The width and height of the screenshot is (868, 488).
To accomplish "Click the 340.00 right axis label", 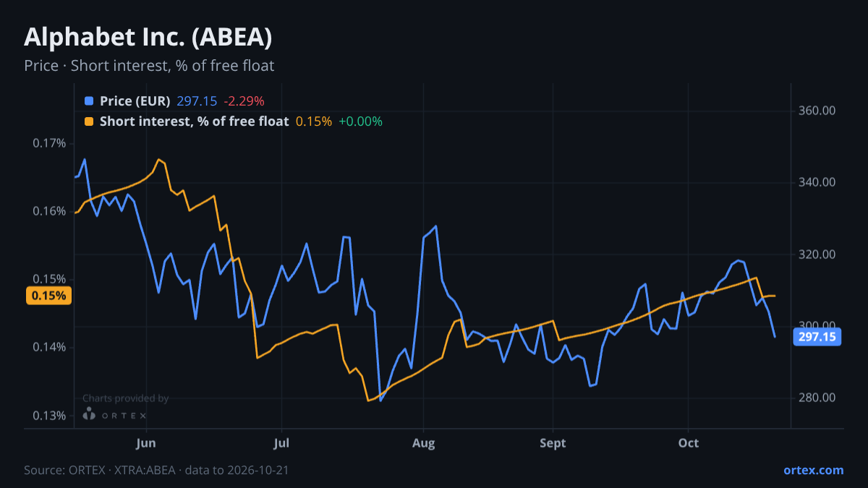I will point(818,182).
